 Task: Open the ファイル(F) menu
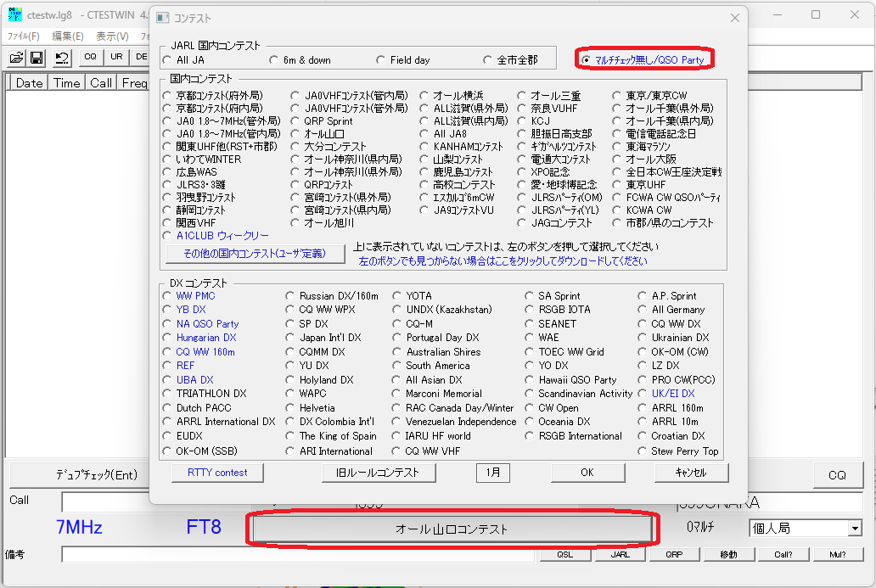[24, 36]
